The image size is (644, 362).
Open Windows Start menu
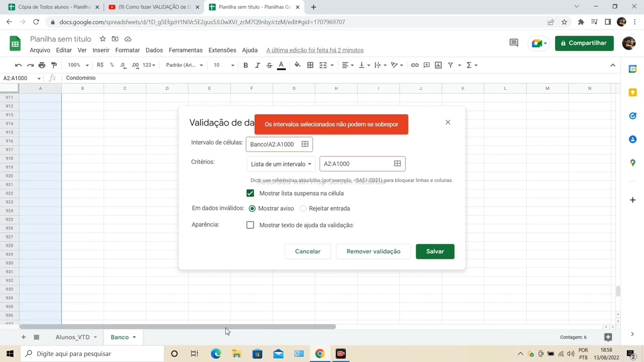point(10,353)
